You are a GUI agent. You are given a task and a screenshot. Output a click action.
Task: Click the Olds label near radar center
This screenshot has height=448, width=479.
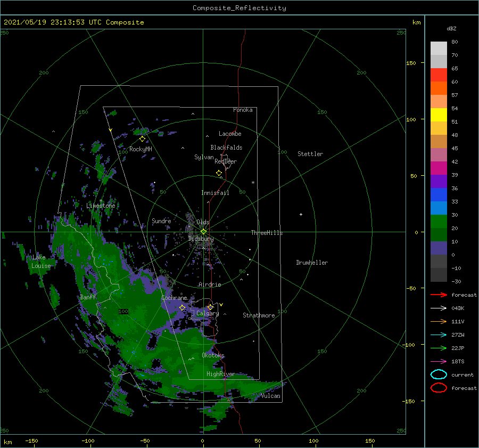[203, 222]
